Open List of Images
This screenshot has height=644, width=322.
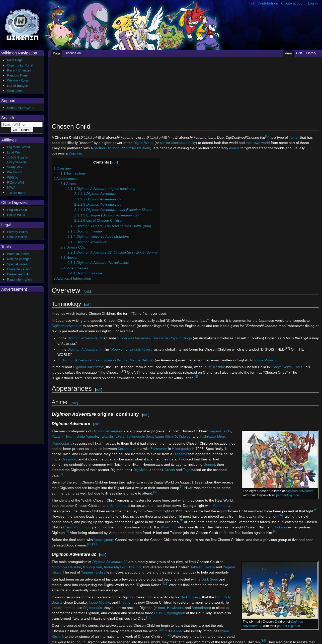pyautogui.click(x=17, y=86)
